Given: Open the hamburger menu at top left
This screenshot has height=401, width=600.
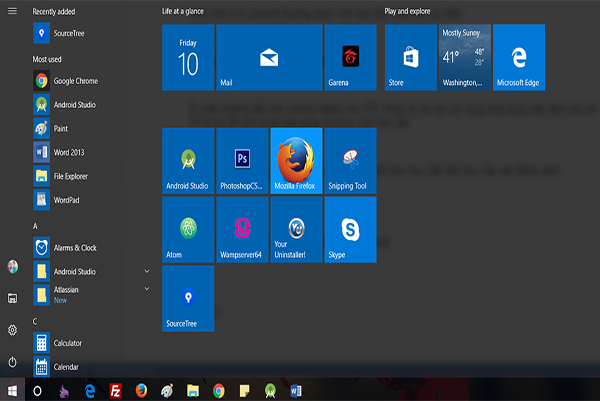Looking at the screenshot, I should 12,11.
